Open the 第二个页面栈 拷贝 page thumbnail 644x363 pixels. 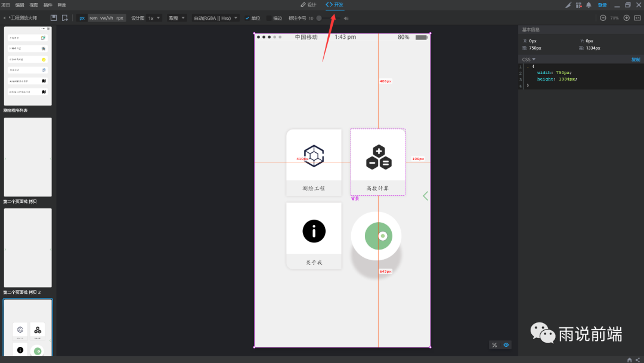click(28, 157)
